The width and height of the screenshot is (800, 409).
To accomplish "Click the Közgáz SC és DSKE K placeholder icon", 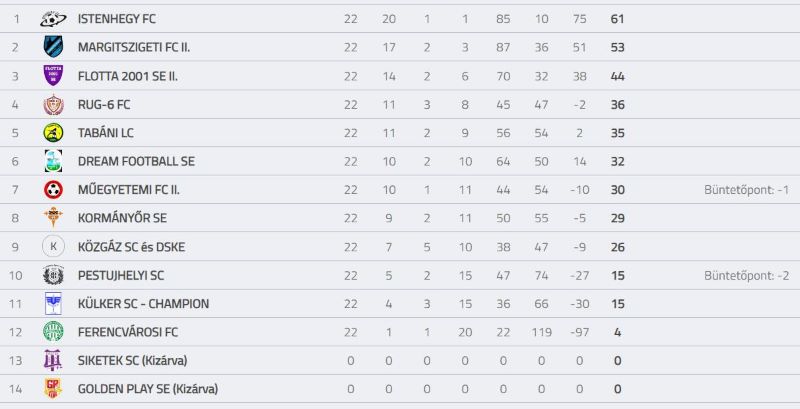I will (x=53, y=247).
